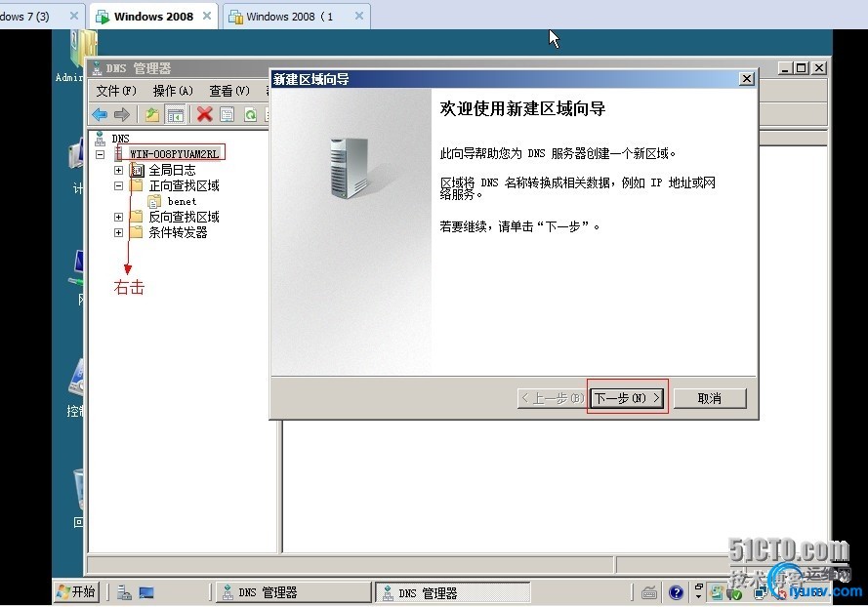Select 全局日志 in the DNS tree
The image size is (868, 607).
(172, 170)
